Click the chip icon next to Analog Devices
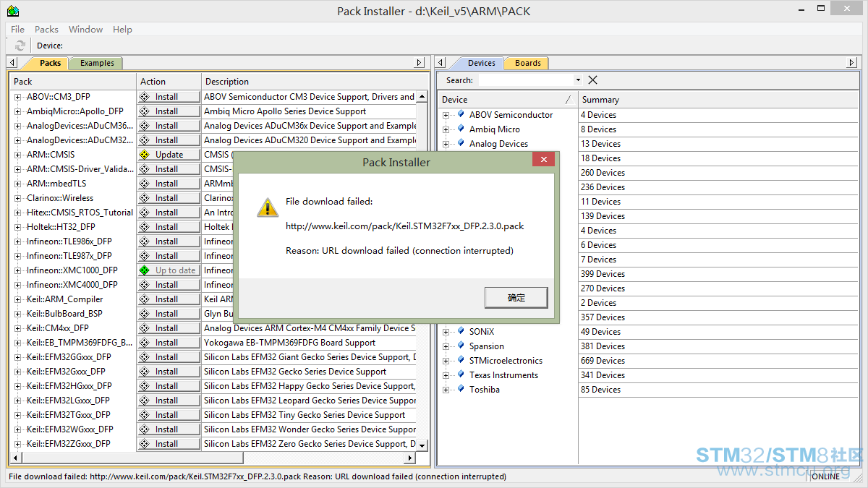 [461, 143]
